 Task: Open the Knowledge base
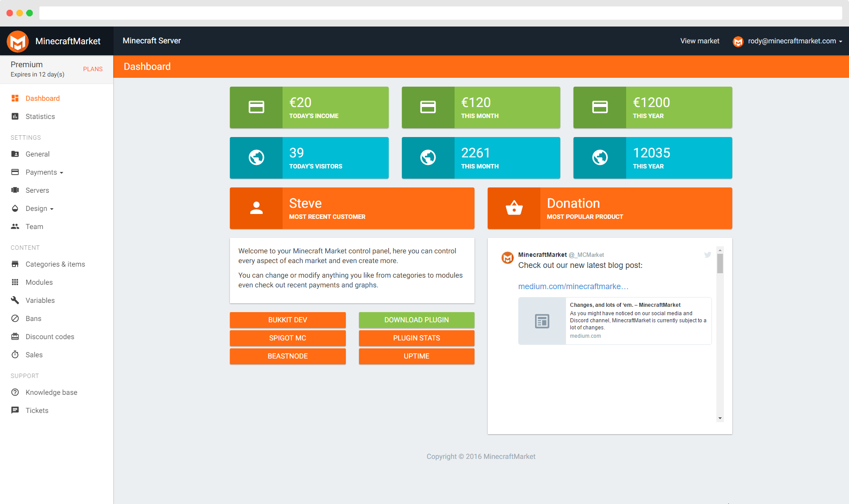(x=51, y=392)
